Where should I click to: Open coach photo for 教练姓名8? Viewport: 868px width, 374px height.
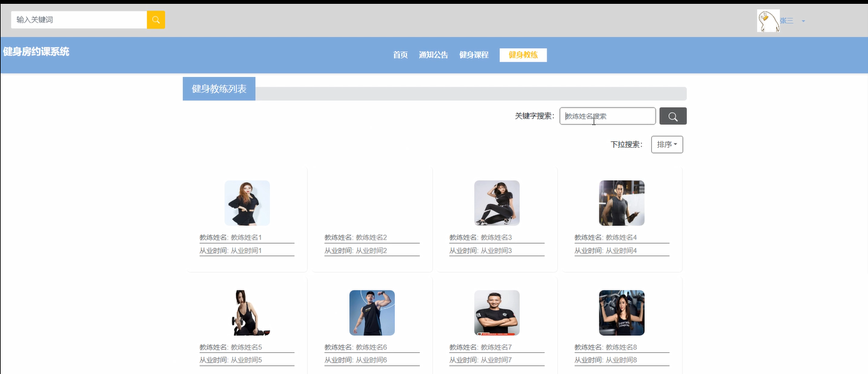(622, 313)
